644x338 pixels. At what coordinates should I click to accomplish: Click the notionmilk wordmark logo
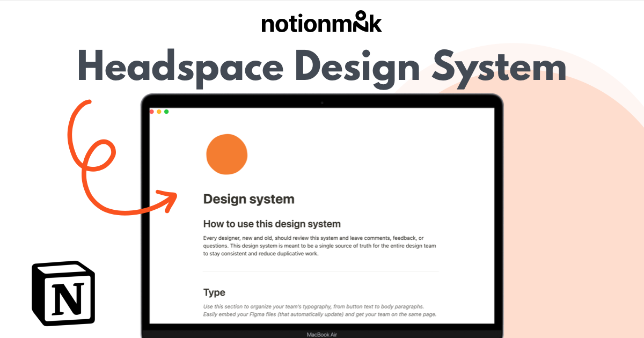point(322,23)
